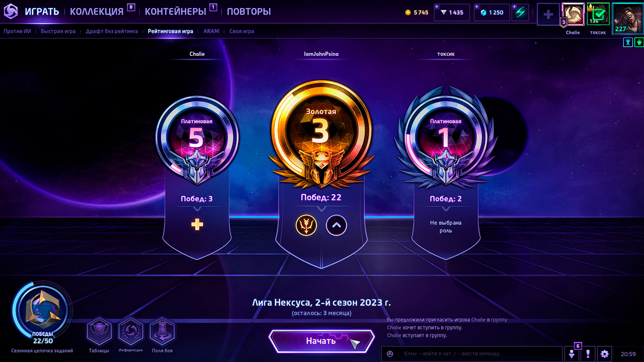Expand Chalie's Побед: 3 details chevron

pos(197,209)
